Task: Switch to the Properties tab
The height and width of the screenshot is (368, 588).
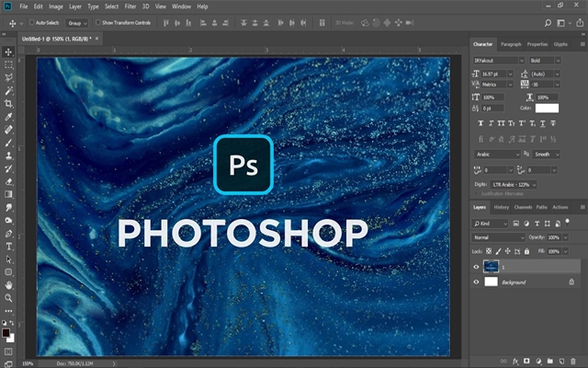Action: 537,44
